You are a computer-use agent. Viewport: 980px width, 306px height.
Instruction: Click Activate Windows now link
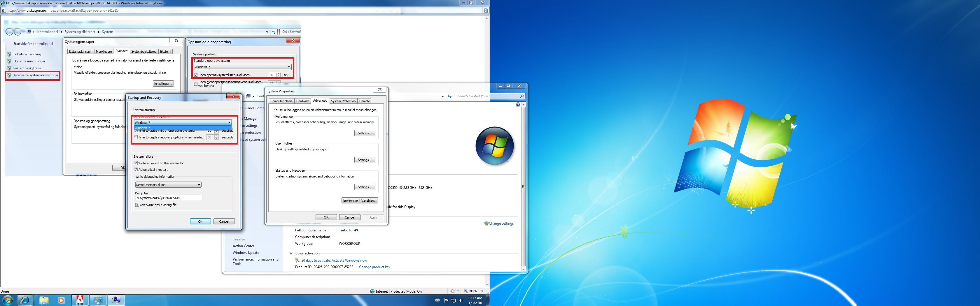pos(349,260)
